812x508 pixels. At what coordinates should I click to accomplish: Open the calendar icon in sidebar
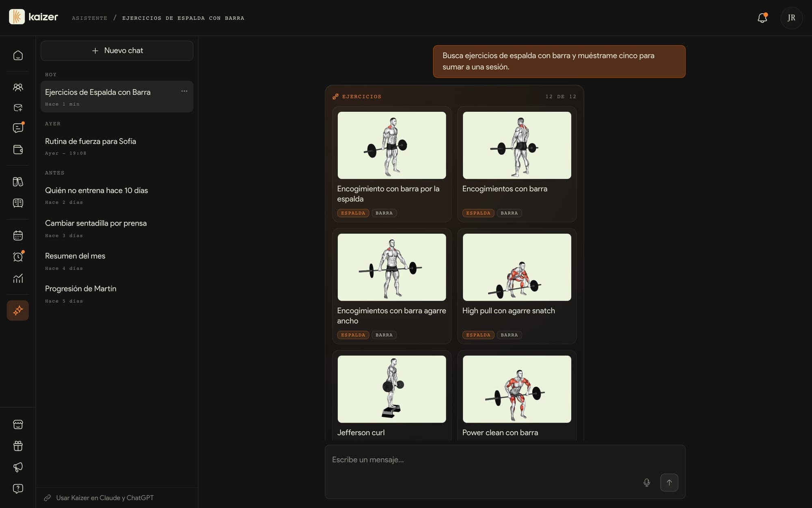point(18,235)
